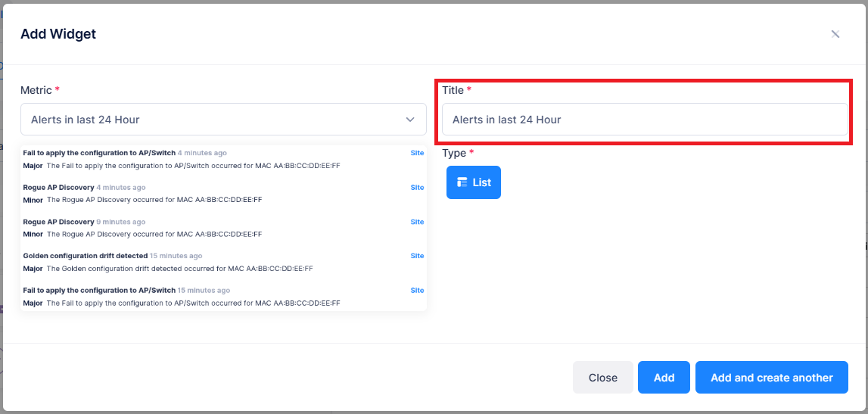Viewport: 868px width, 414px height.
Task: Click the Minor severity label on the 9-minute Rogue AP alert
Action: [x=33, y=235]
